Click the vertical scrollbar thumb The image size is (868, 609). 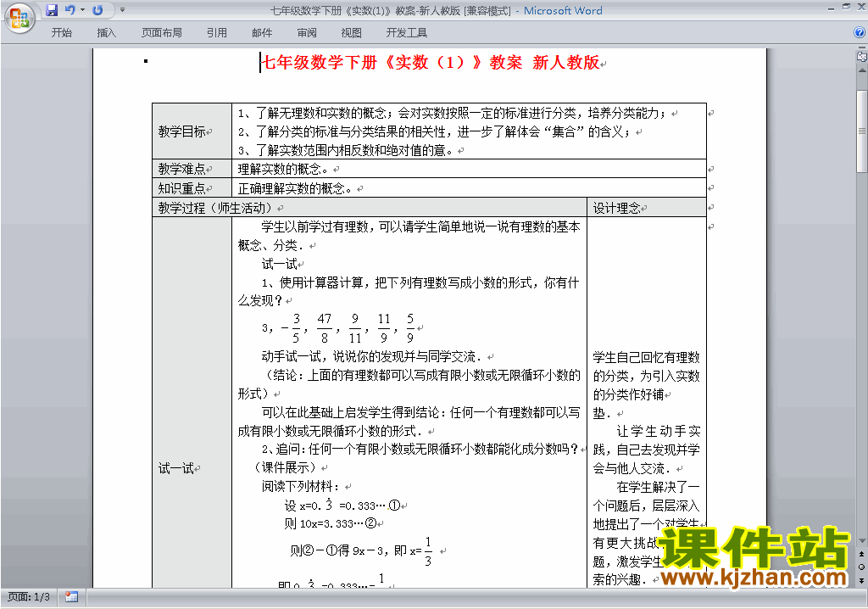coord(861,131)
